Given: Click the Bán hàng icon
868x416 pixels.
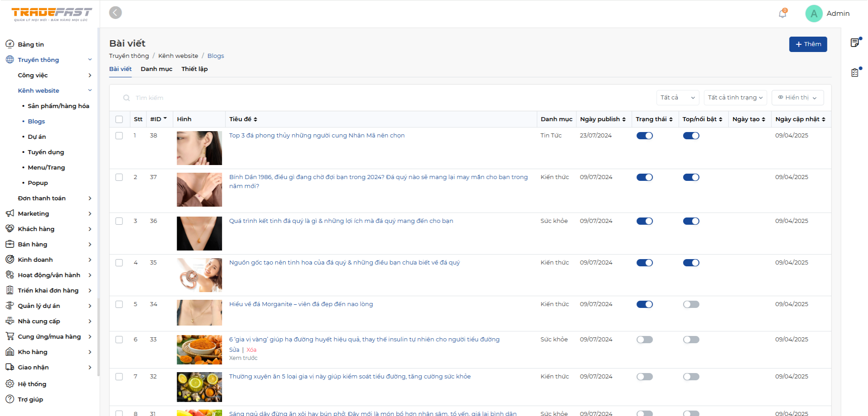Looking at the screenshot, I should coord(9,244).
